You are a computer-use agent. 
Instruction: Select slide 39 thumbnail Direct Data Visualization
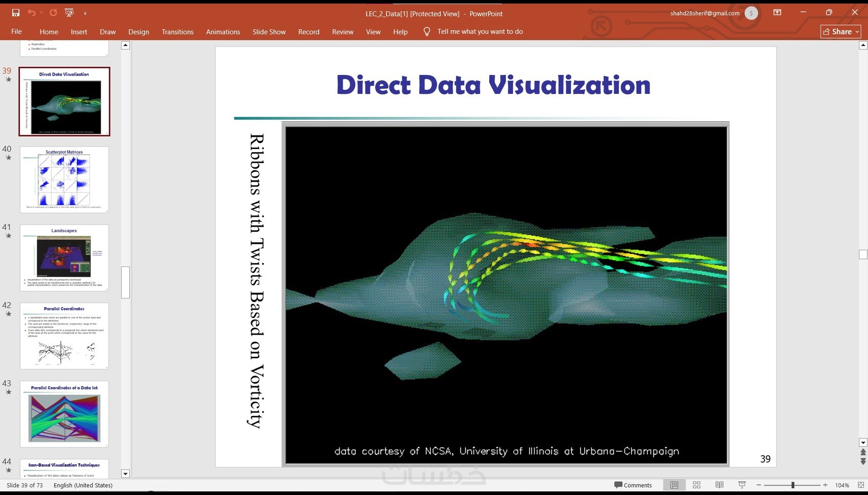tap(64, 102)
